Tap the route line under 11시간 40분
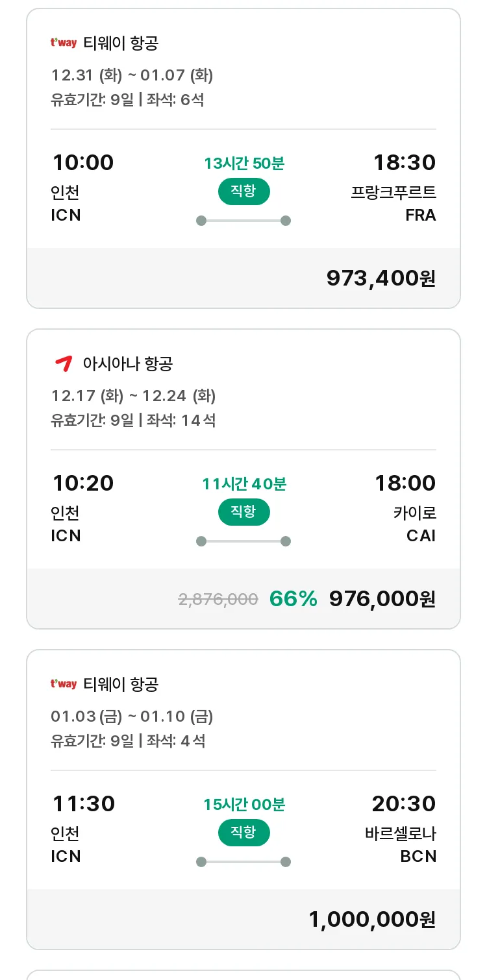 coord(243,541)
